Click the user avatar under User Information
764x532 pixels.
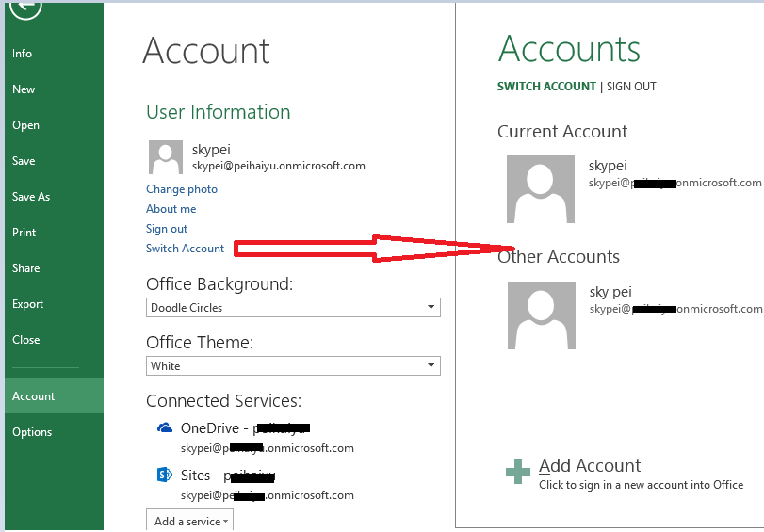point(166,157)
